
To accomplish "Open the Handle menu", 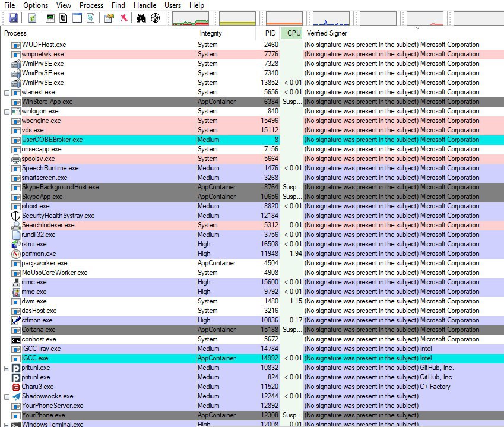I will click(x=145, y=5).
